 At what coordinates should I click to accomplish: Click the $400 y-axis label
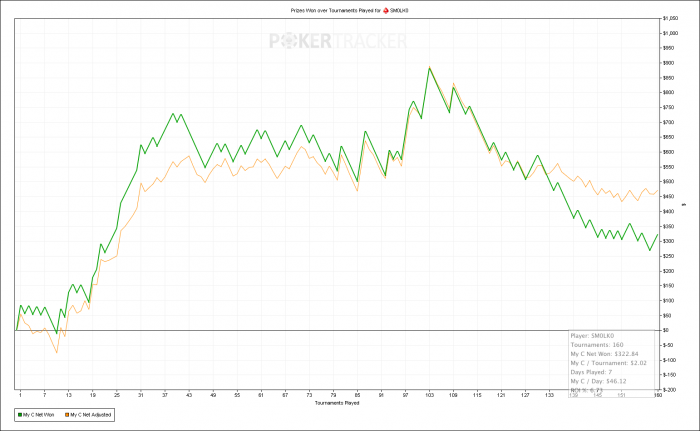point(668,212)
